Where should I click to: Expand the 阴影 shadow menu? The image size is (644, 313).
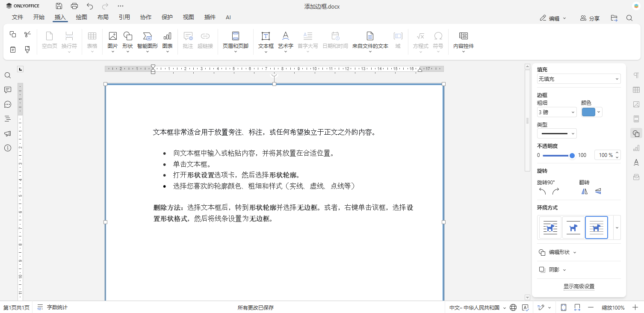(552, 270)
